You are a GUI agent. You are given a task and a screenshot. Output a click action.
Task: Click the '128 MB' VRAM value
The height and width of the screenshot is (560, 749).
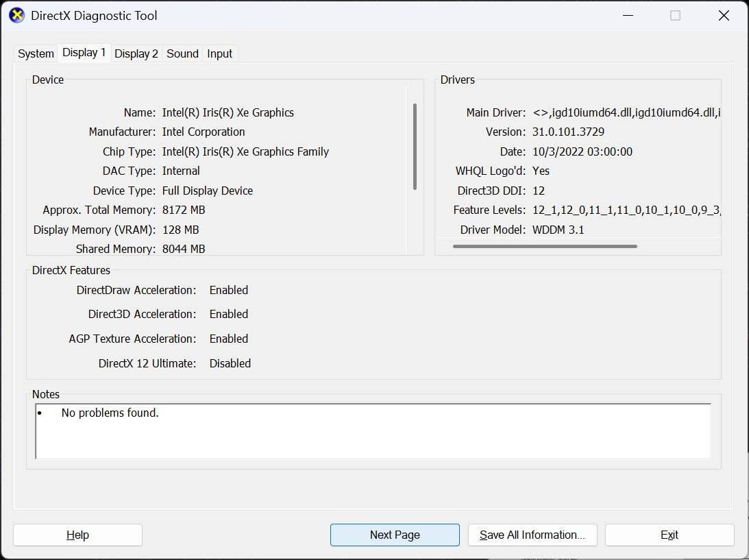(180, 230)
